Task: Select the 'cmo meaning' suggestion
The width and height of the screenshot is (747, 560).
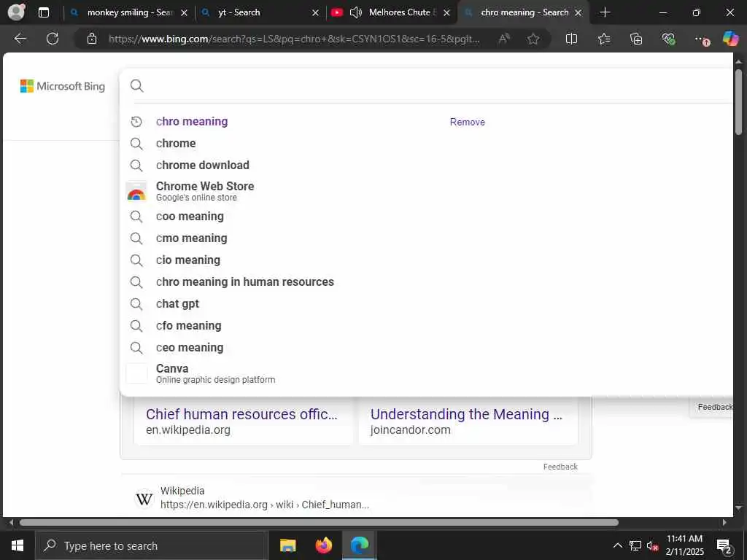Action: (x=192, y=238)
